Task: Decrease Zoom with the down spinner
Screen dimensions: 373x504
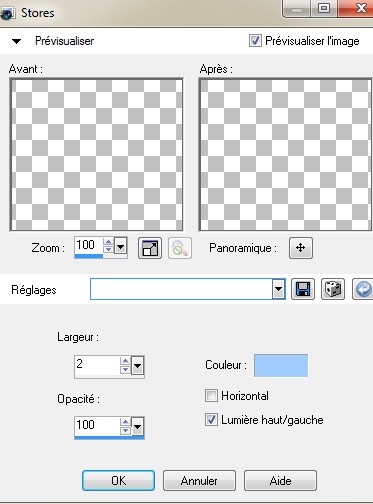Action: point(108,250)
